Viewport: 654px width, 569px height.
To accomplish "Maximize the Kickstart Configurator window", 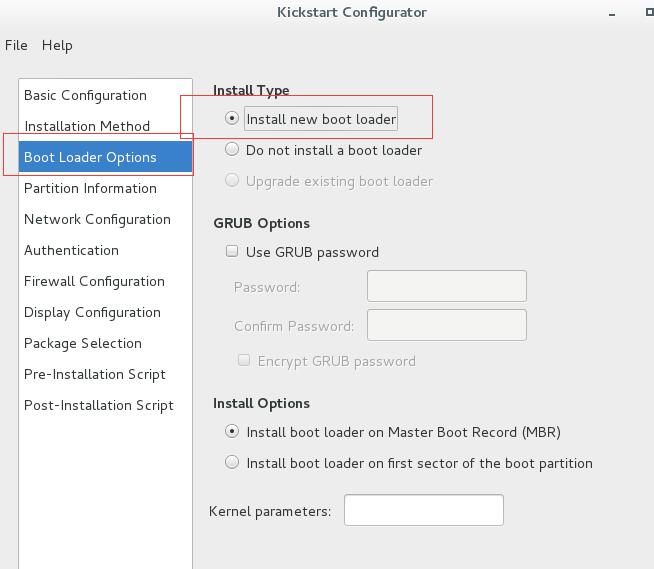I will click(x=649, y=13).
